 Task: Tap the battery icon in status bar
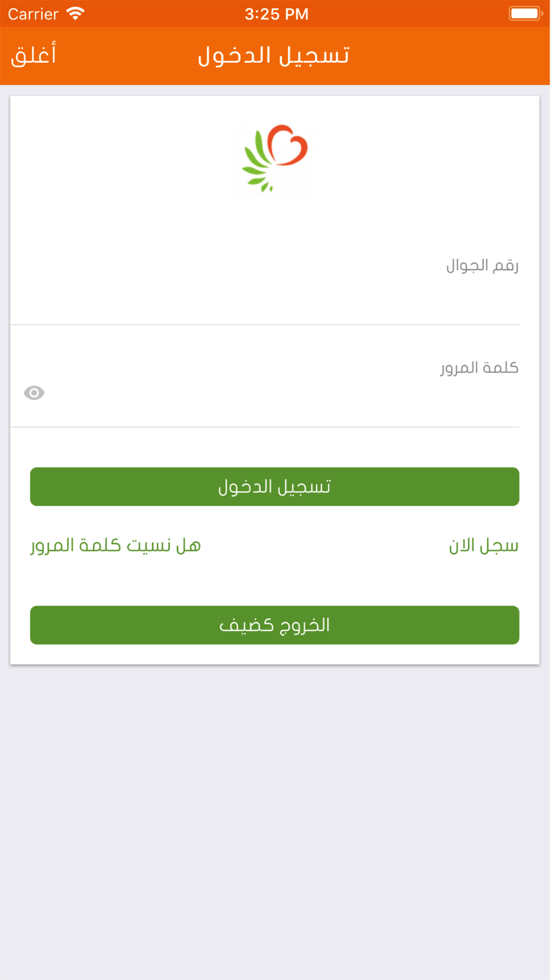(526, 13)
